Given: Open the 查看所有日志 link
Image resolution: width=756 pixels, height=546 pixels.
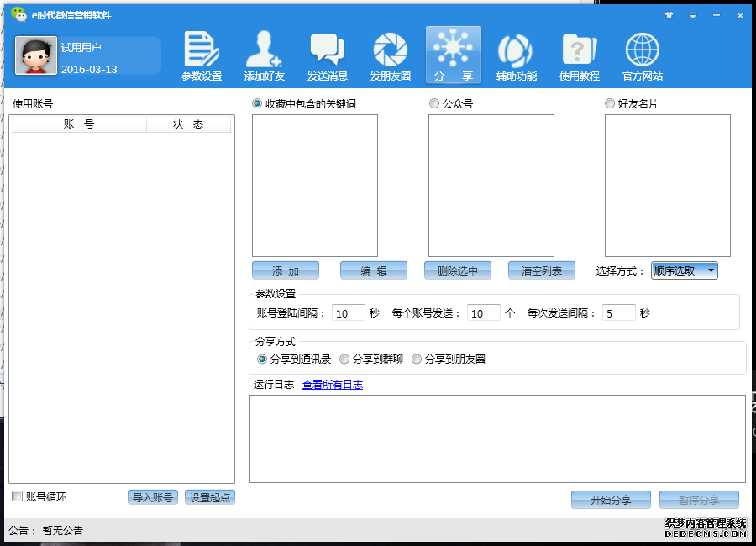Looking at the screenshot, I should pos(332,385).
